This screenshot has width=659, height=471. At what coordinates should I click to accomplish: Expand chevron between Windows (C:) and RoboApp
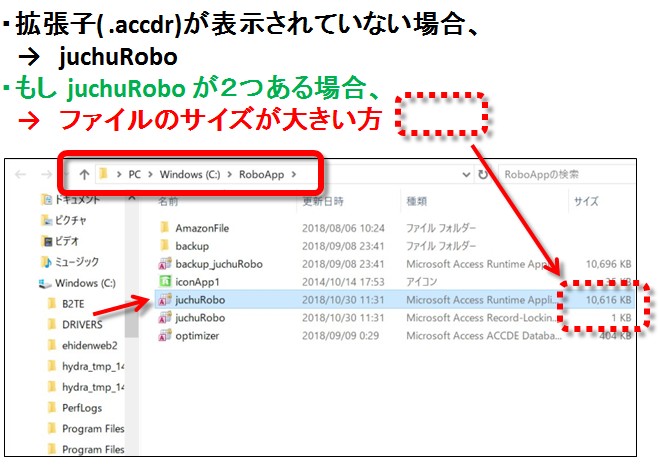229,174
